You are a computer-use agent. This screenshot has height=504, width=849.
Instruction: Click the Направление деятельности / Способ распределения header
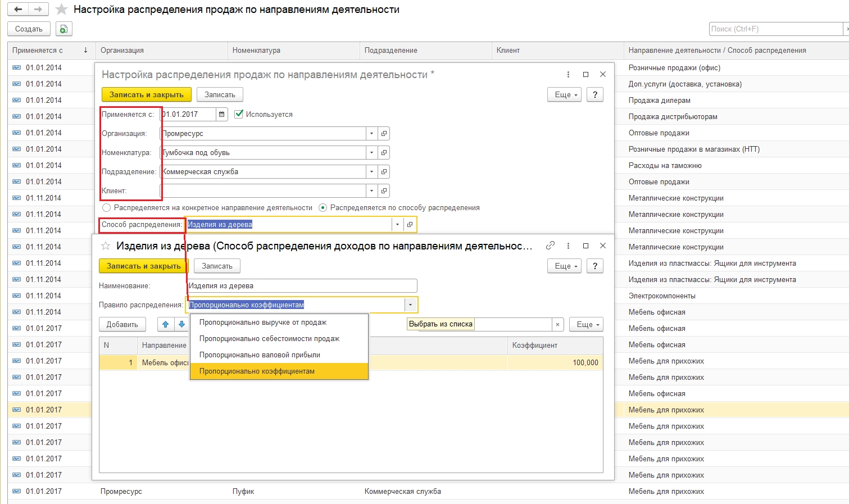(x=736, y=51)
